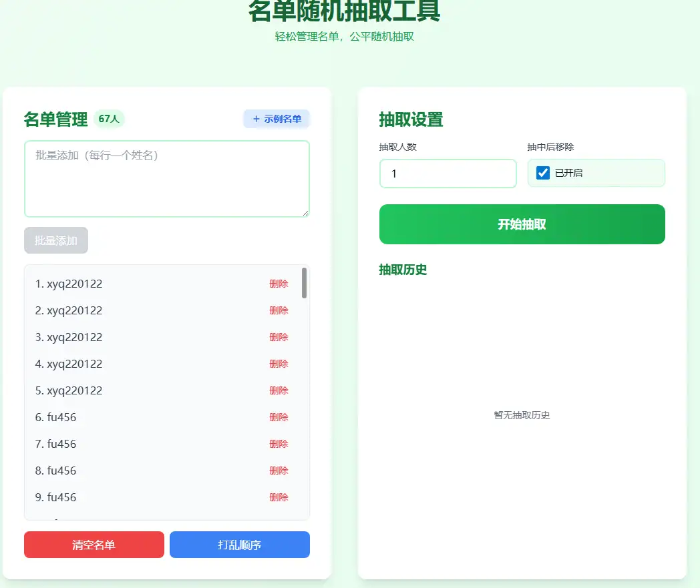The height and width of the screenshot is (588, 700).
Task: Click the 批量添加 button
Action: [x=55, y=240]
